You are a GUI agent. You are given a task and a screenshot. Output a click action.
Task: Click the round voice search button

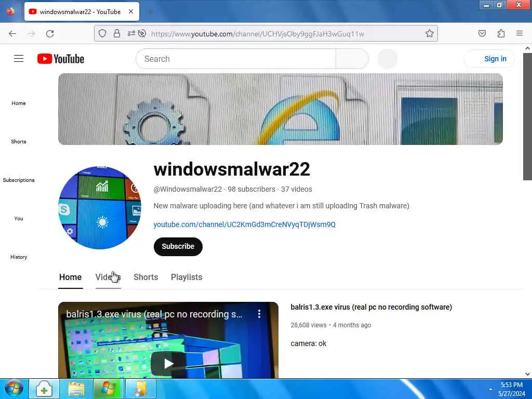[387, 59]
